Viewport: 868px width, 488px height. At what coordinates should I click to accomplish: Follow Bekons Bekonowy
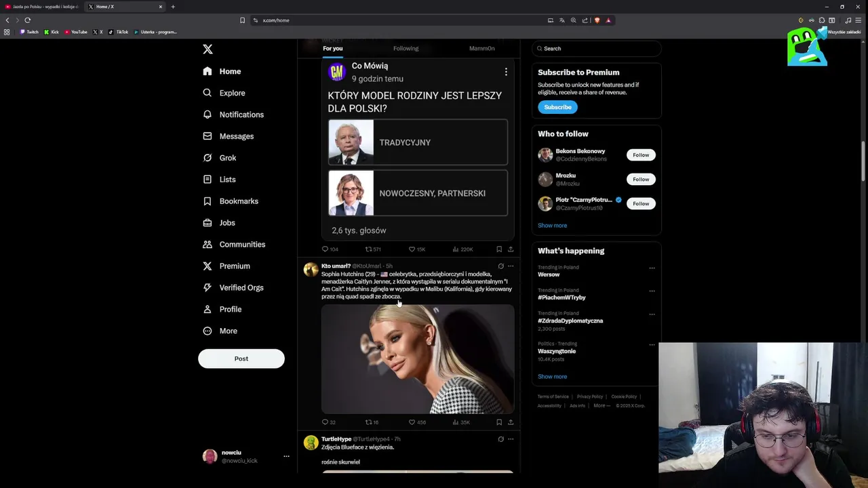[x=641, y=155]
